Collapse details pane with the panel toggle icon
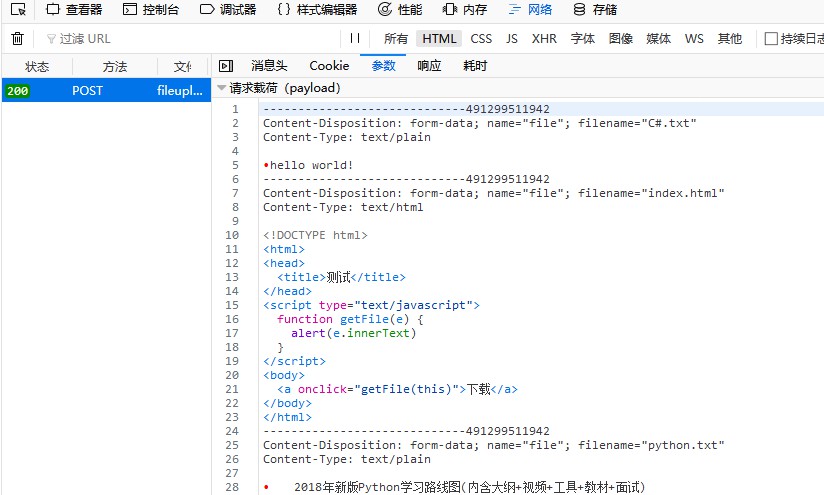 click(x=226, y=66)
